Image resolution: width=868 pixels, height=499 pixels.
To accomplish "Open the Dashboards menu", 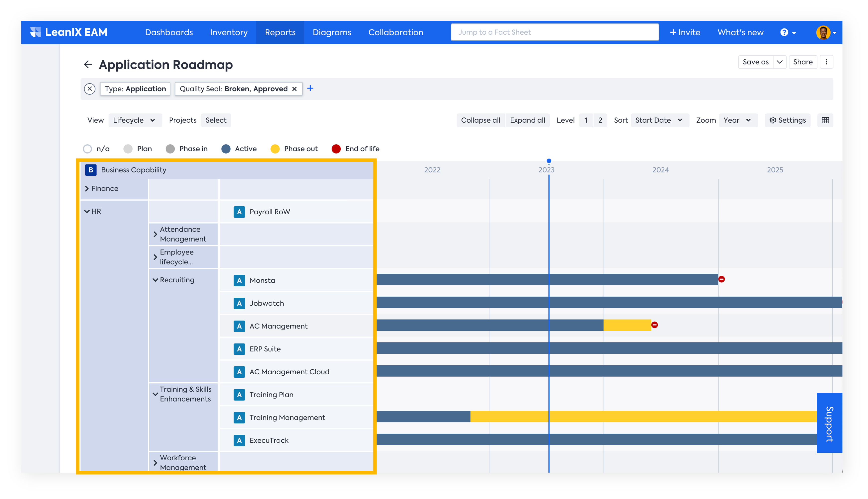I will [x=169, y=32].
